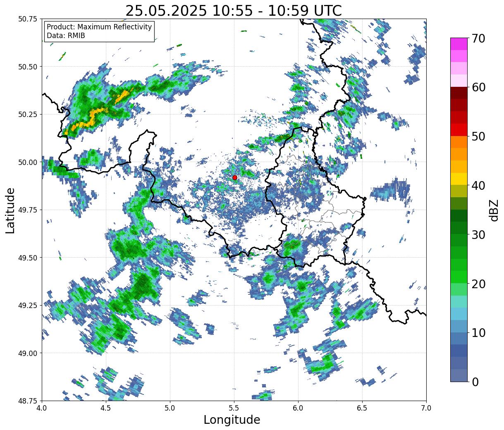504x430 pixels.
Task: Click the 48.75 latitude tick label
Action: coord(27,401)
